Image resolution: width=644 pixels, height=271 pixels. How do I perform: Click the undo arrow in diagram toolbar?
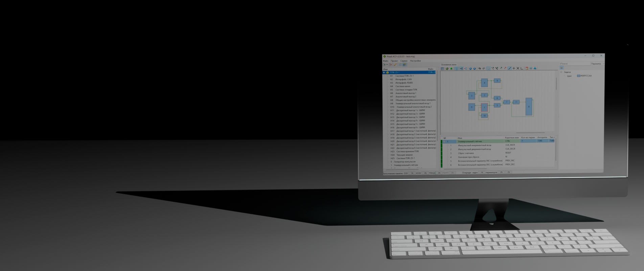point(479,68)
